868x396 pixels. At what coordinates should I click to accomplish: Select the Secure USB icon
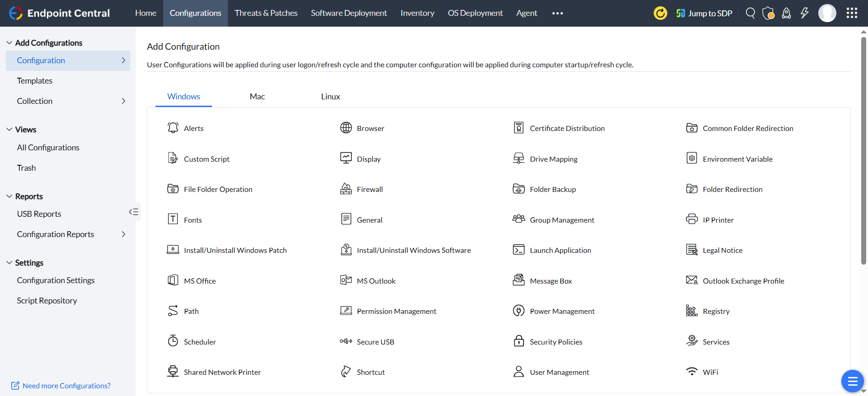click(346, 341)
